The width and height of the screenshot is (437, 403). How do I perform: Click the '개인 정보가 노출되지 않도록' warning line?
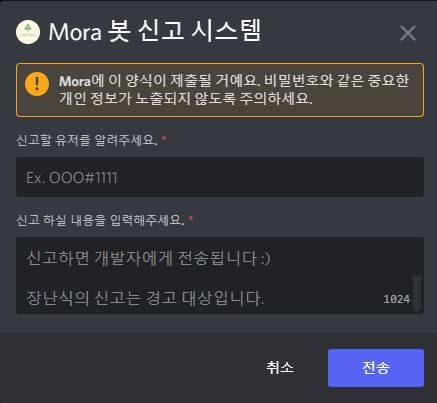click(147, 98)
